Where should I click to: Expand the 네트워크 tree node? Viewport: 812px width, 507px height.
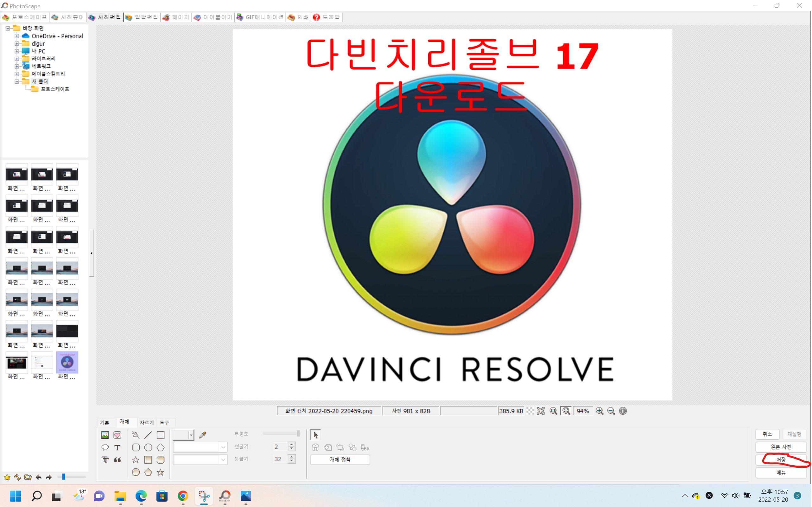click(x=16, y=66)
